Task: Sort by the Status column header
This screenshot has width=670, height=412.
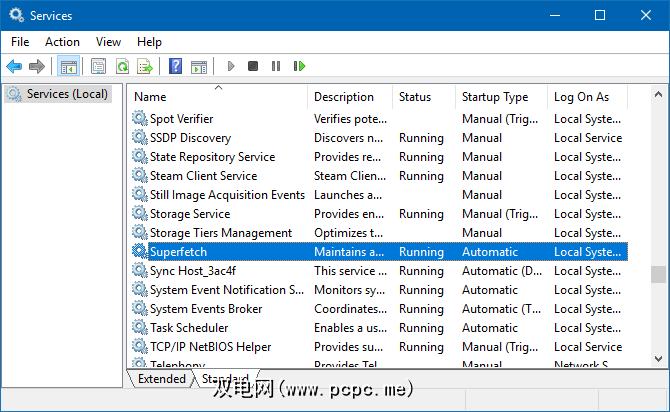Action: (x=415, y=97)
